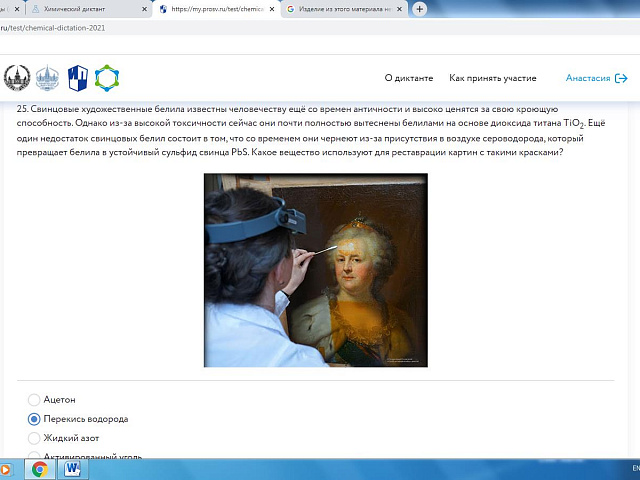Switch to the my.prosv.ru test tab
Viewport: 640px width, 480px height.
[x=216, y=9]
